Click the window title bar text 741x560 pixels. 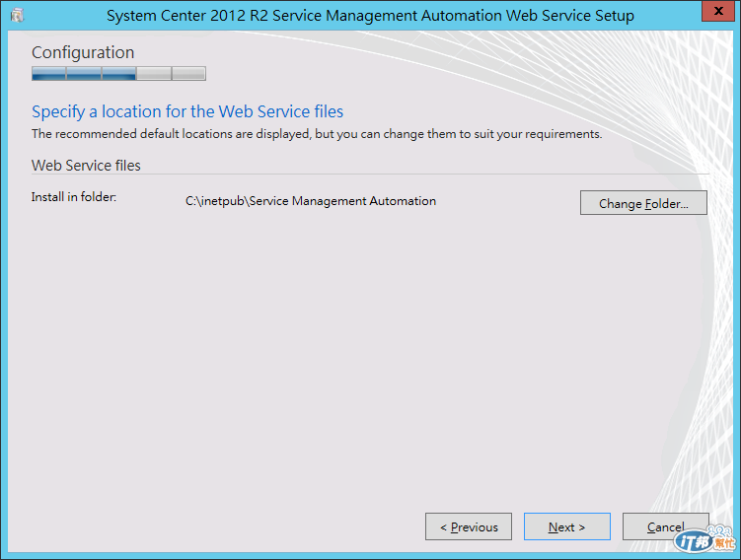click(370, 16)
